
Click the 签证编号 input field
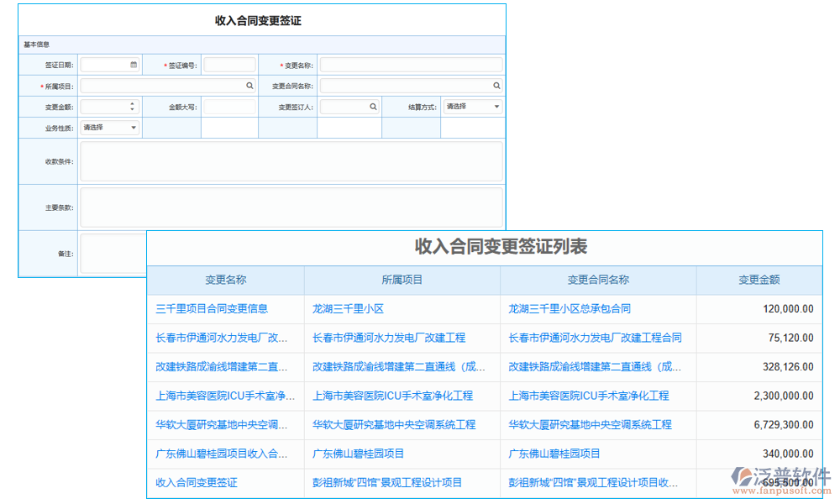coord(228,64)
